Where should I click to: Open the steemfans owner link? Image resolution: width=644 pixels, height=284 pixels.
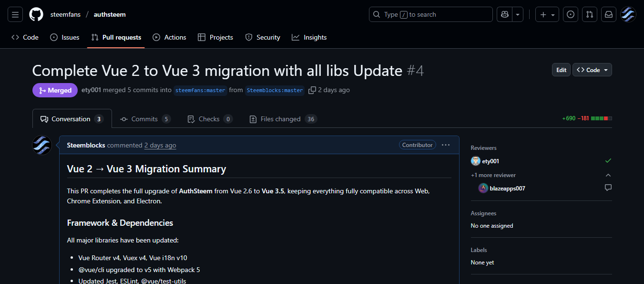[65, 14]
